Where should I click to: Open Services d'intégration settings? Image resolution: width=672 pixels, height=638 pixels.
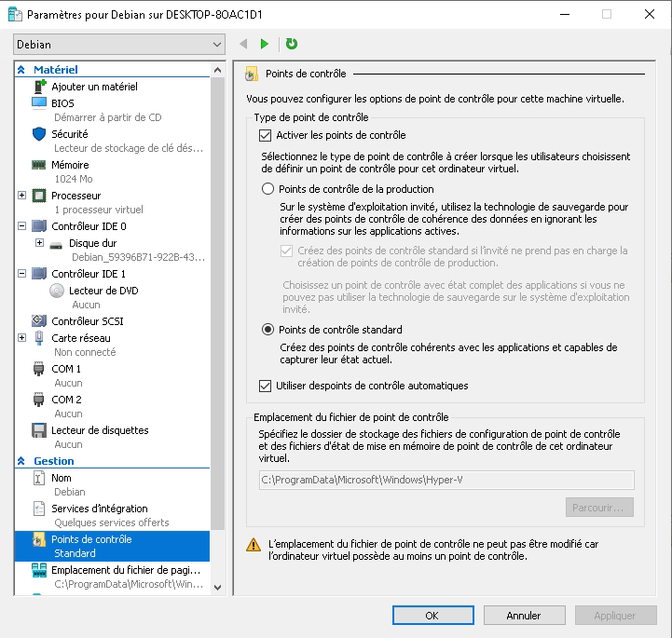click(x=99, y=509)
